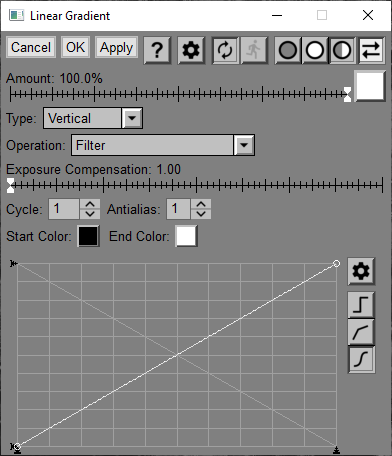The width and height of the screenshot is (392, 456).
Task: Toggle the S-curve shape button
Action: 361,360
